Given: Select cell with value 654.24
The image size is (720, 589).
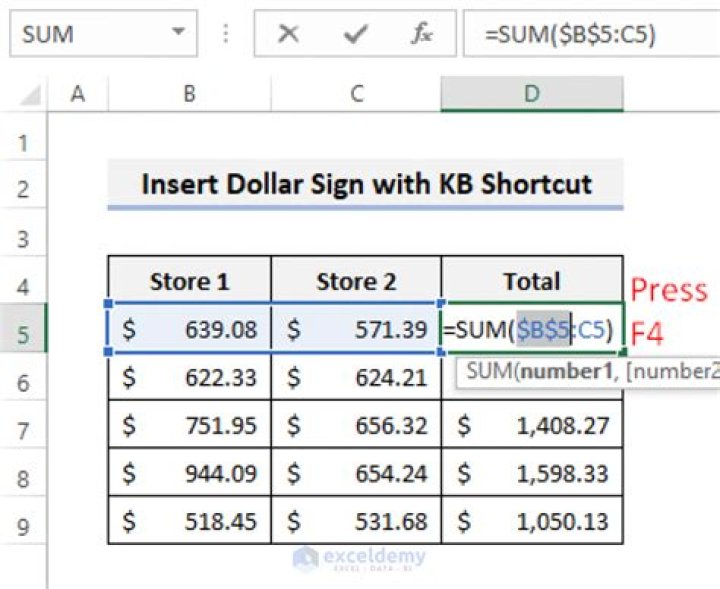Looking at the screenshot, I should (x=356, y=473).
